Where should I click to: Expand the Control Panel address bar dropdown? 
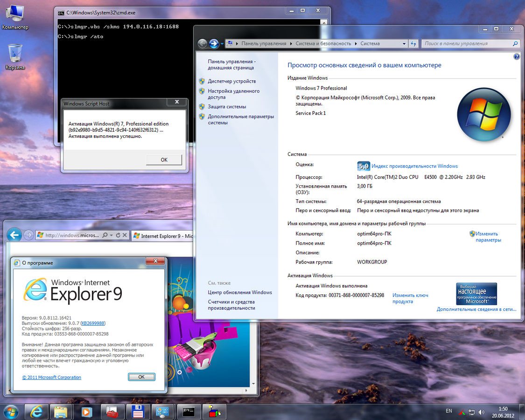pos(404,43)
